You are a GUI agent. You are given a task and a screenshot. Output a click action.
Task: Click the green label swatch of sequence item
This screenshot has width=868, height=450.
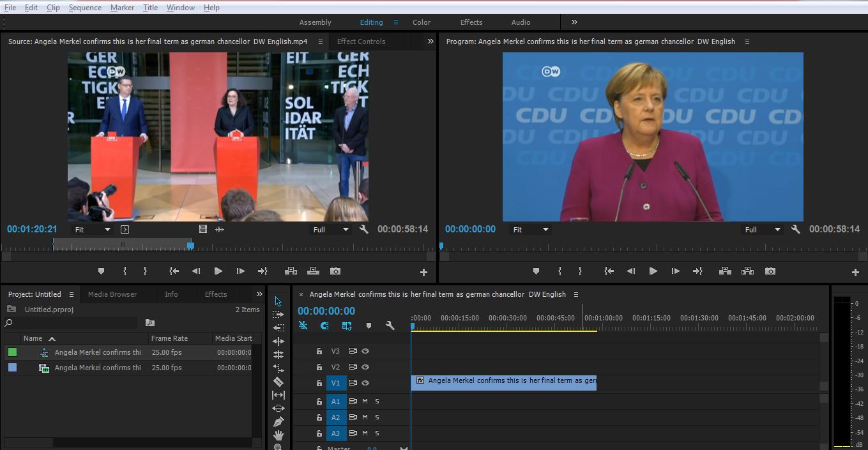tap(12, 352)
